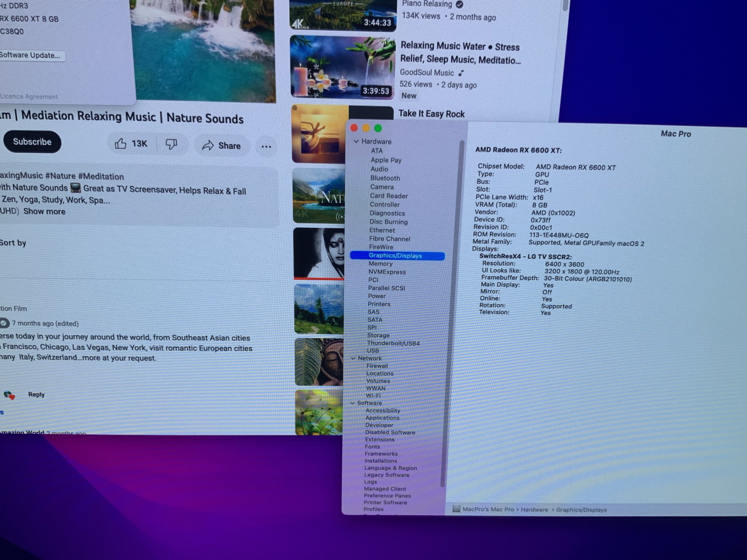Click the Software Update... button

[31, 55]
